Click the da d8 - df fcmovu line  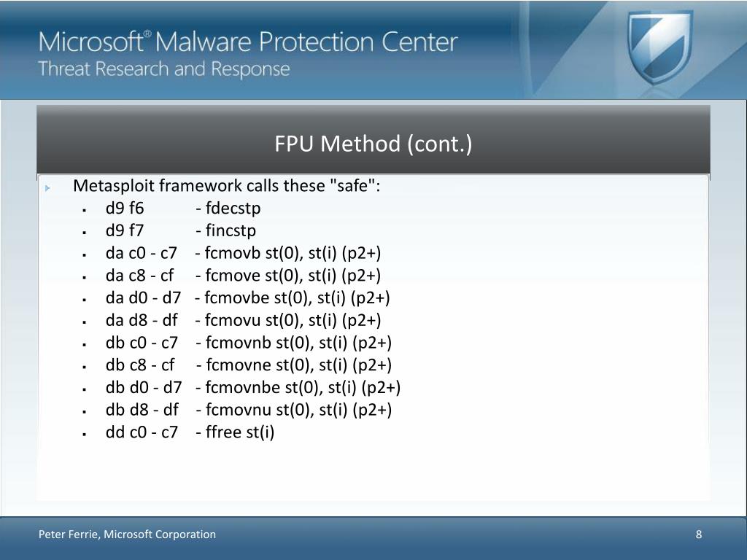(244, 320)
